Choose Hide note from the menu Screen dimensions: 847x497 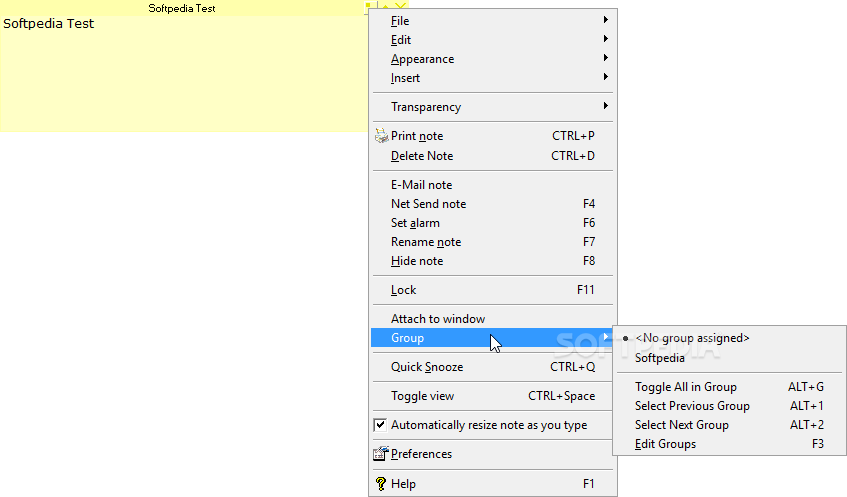coord(492,261)
